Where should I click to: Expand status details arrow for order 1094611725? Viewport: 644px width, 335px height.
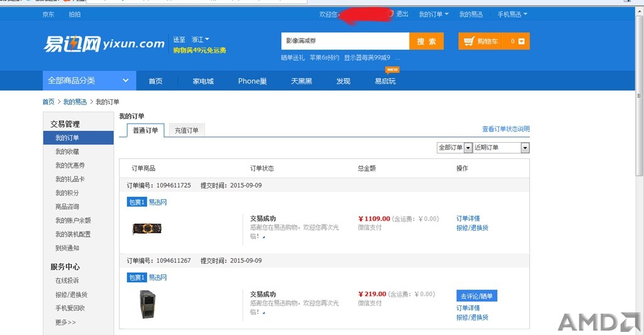point(264,237)
